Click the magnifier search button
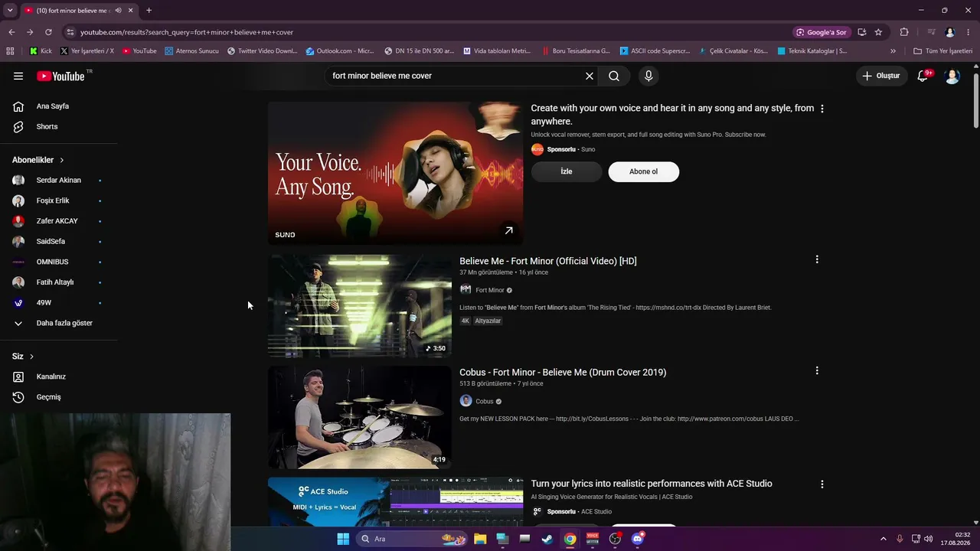Image resolution: width=980 pixels, height=551 pixels. click(x=614, y=76)
